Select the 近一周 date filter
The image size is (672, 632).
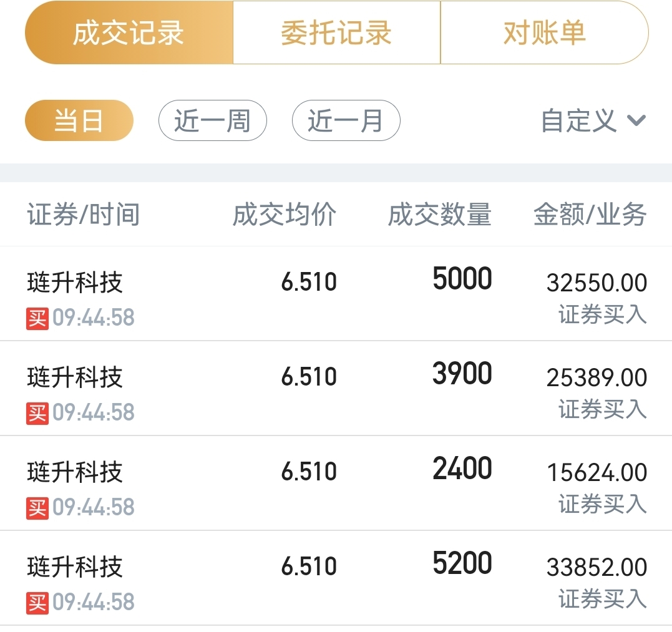(x=213, y=120)
